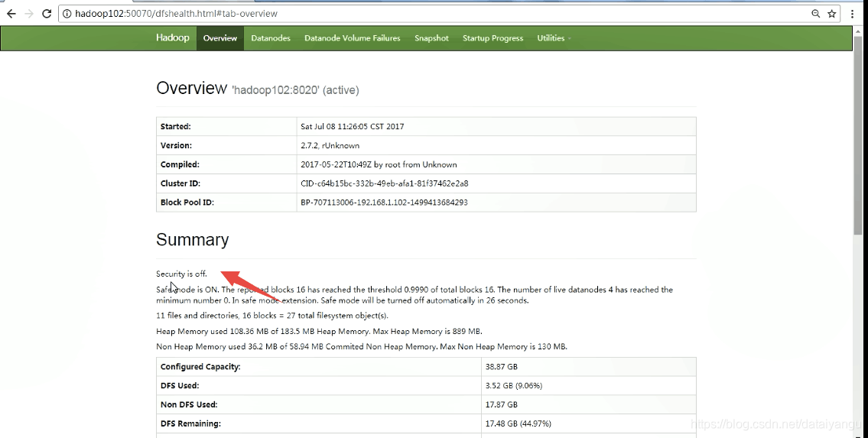The width and height of the screenshot is (868, 438).
Task: Open the Startup Progress tab
Action: coord(493,38)
